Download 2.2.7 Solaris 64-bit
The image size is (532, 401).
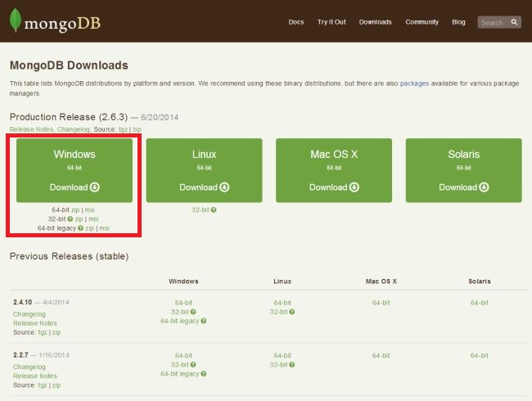point(480,355)
